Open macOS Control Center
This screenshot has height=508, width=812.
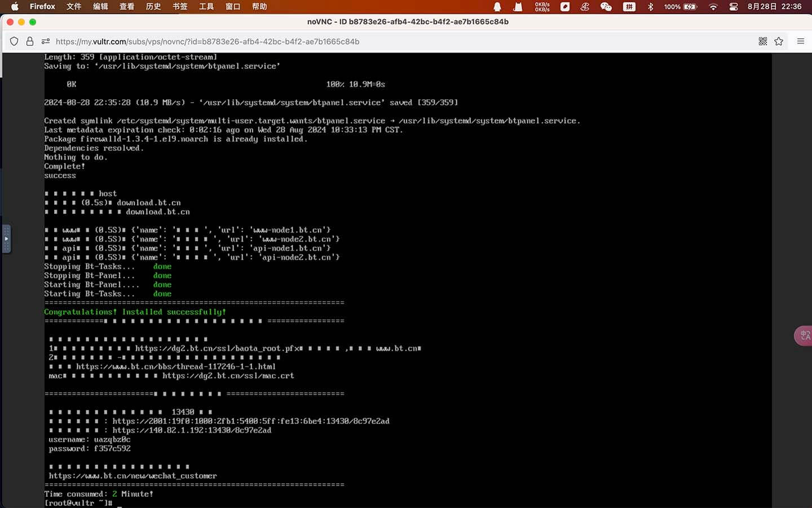[x=734, y=7]
